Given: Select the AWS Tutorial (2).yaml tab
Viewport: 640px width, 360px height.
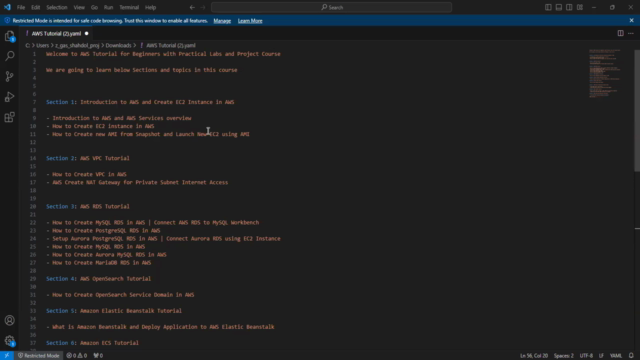Looking at the screenshot, I should (56, 33).
